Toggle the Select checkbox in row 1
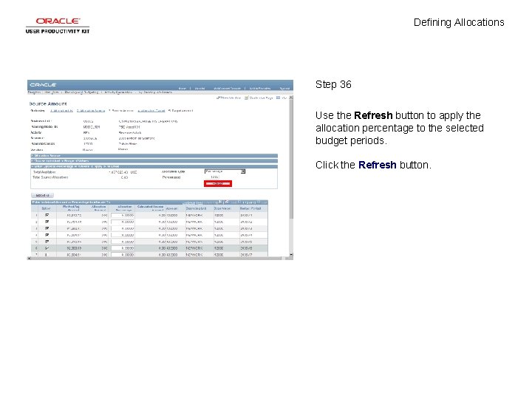Image resolution: width=532 pixels, height=399 pixels. 47,215
